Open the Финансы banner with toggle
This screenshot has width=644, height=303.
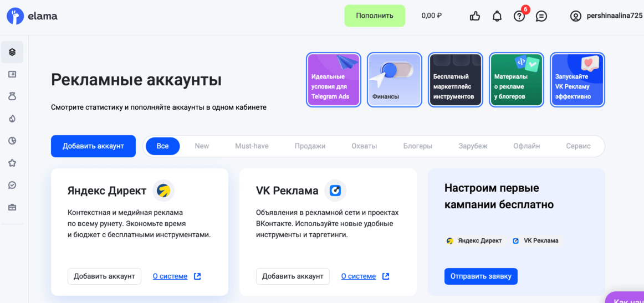[x=395, y=80]
